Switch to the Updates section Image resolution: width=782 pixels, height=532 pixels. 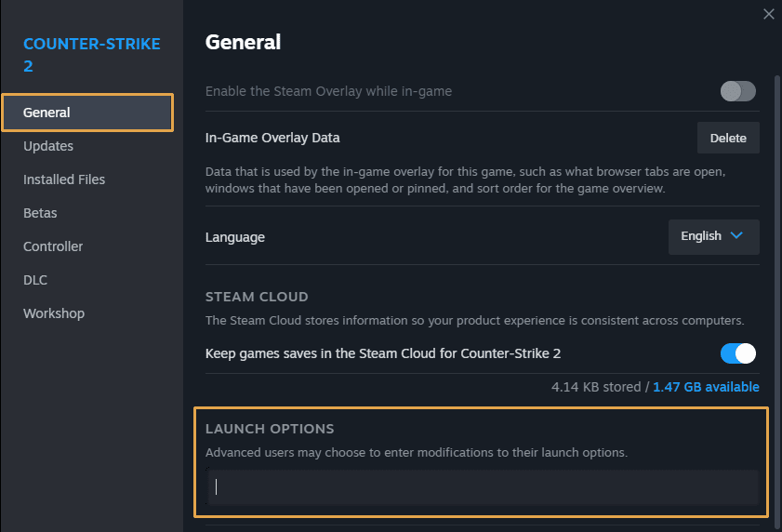coord(48,146)
